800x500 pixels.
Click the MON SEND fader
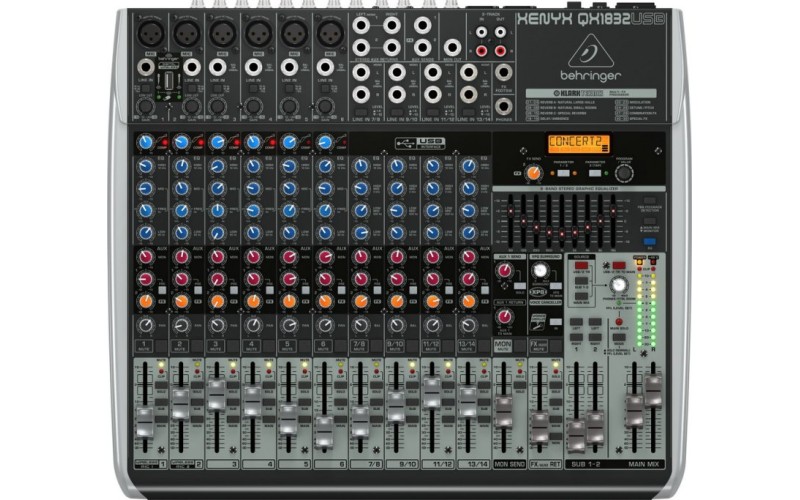503,412
